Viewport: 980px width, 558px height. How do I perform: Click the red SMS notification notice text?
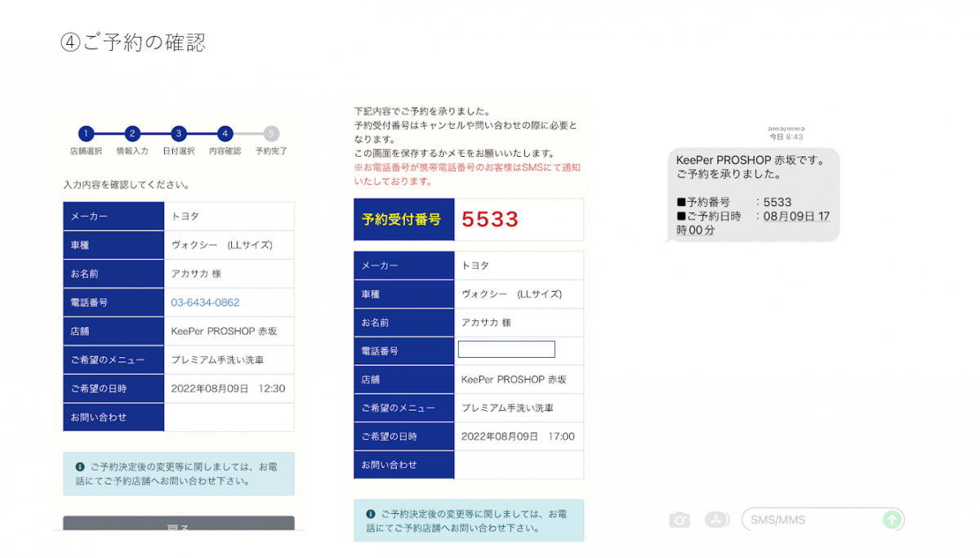point(466,174)
